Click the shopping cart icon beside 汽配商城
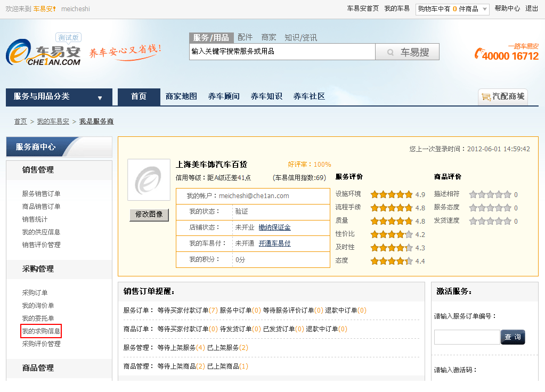This screenshot has width=545, height=392. (485, 96)
